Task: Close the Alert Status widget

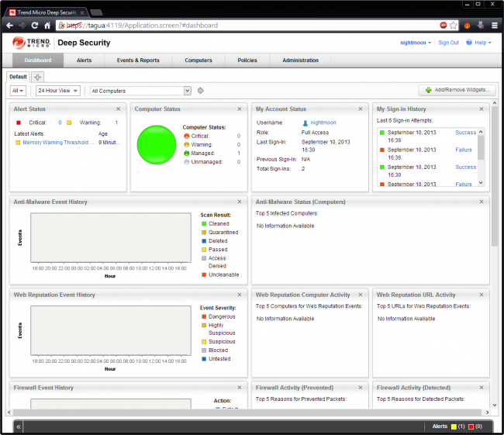Action: (119, 109)
